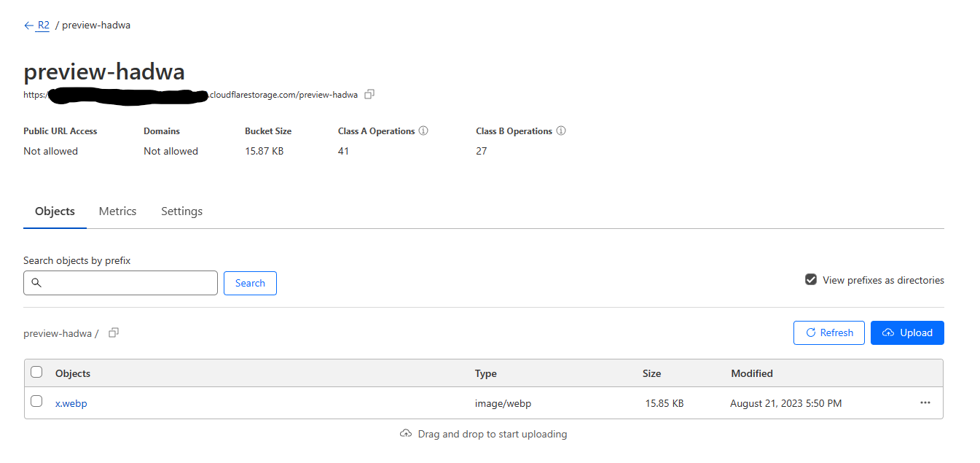Image resolution: width=980 pixels, height=463 pixels.
Task: Click the Search button
Action: pyautogui.click(x=250, y=283)
